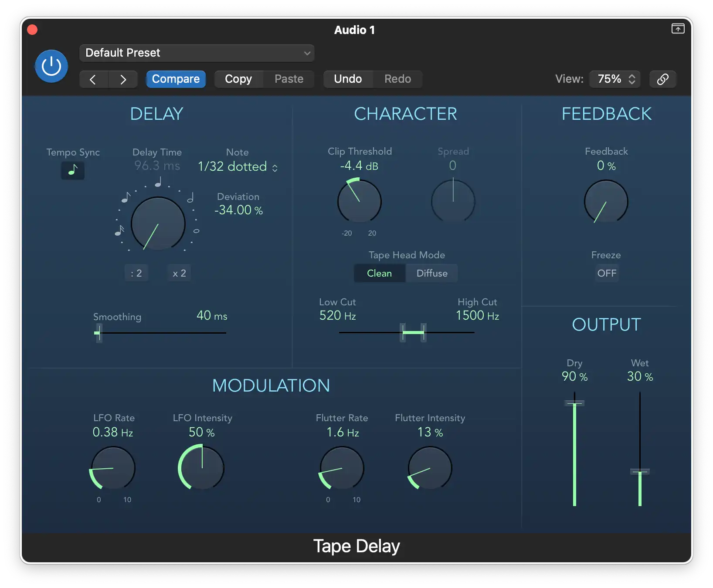Image resolution: width=713 pixels, height=588 pixels.
Task: Click the whole note mark beside Delay Time knob
Action: (197, 231)
